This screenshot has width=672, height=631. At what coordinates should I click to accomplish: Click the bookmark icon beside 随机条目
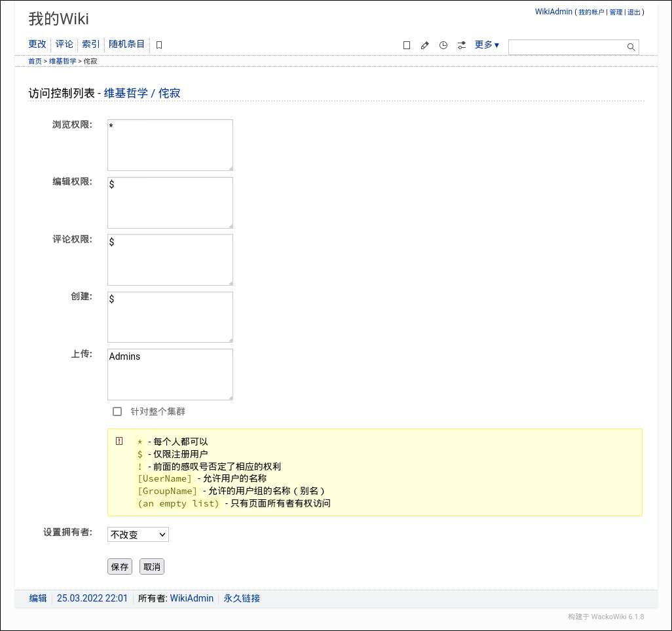[x=159, y=45]
